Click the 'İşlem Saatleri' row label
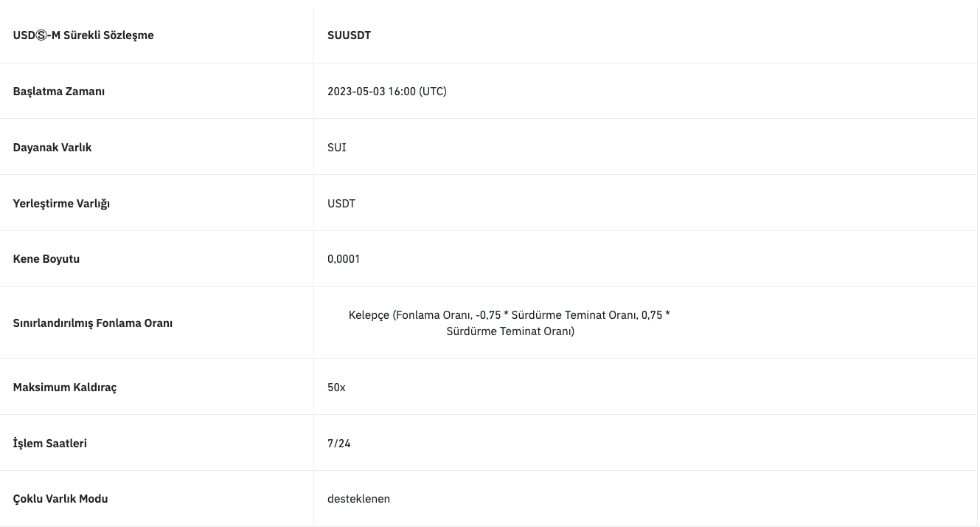The width and height of the screenshot is (980, 527). pos(50,444)
